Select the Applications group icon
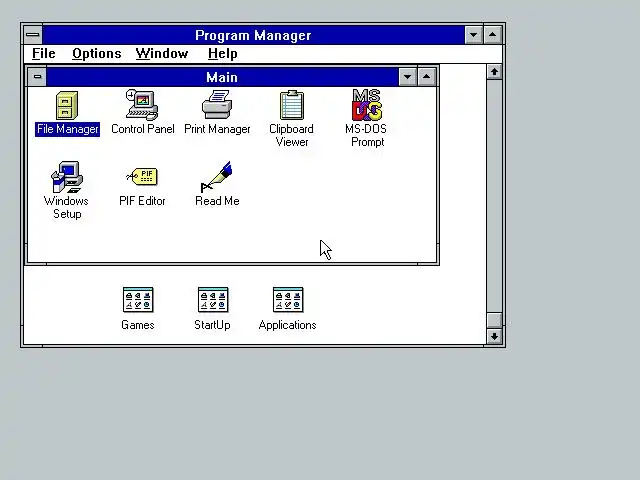Screen dimensions: 640x480 pyautogui.click(x=288, y=300)
